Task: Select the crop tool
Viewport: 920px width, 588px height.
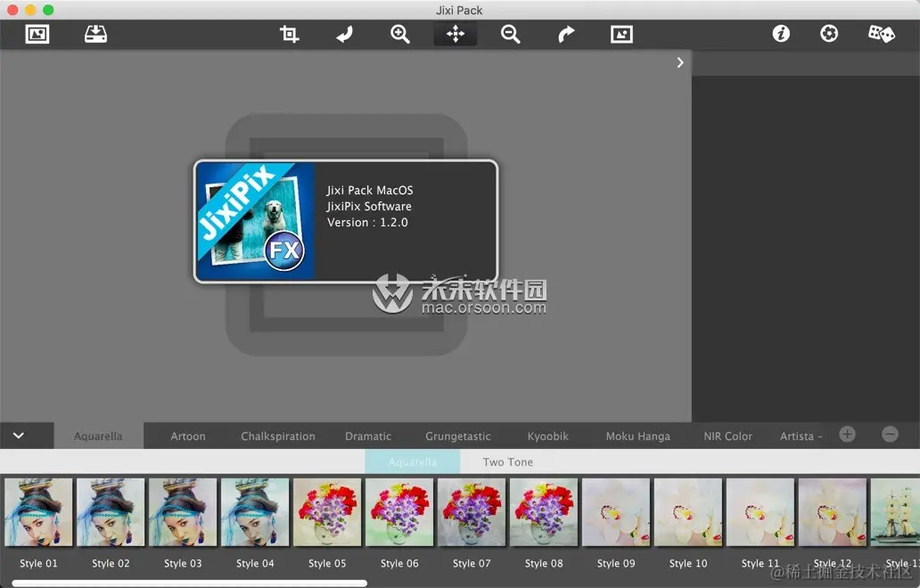Action: [289, 34]
